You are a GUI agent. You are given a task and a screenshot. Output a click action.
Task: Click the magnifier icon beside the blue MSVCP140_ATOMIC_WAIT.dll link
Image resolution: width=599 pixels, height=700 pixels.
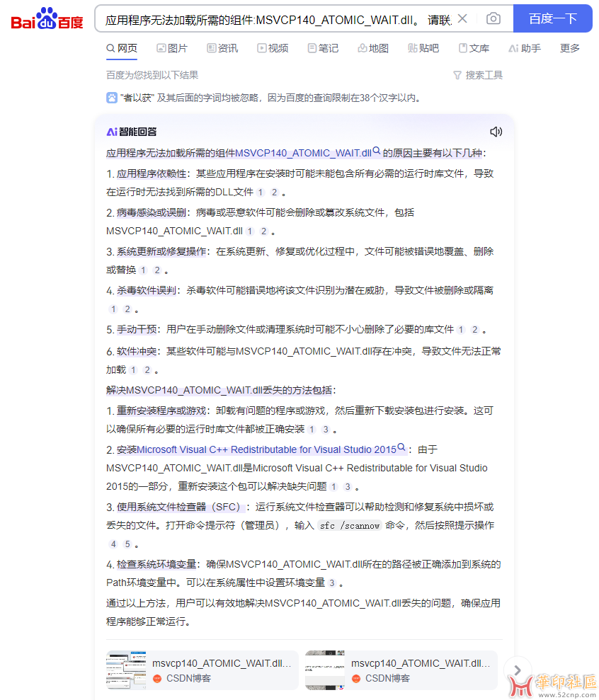(x=377, y=151)
